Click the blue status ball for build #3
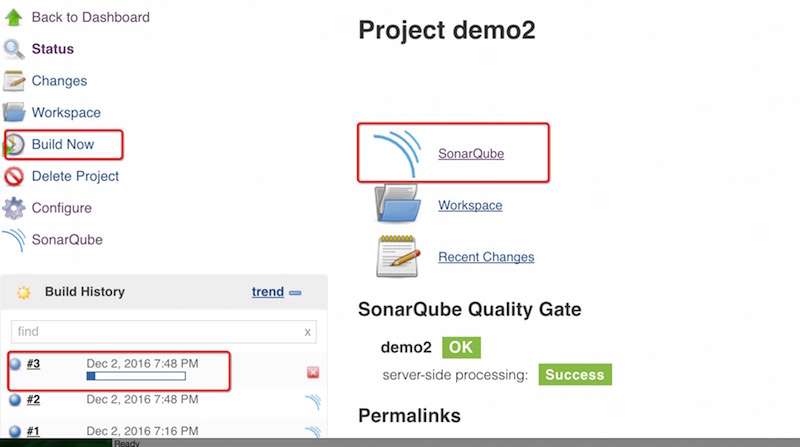 pyautogui.click(x=15, y=364)
